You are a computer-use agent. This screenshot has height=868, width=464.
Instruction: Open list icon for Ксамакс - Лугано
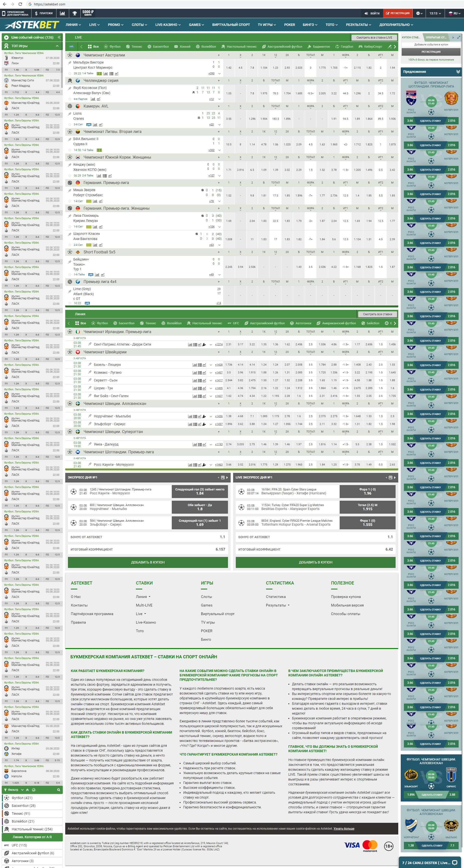pyautogui.click(x=199, y=372)
